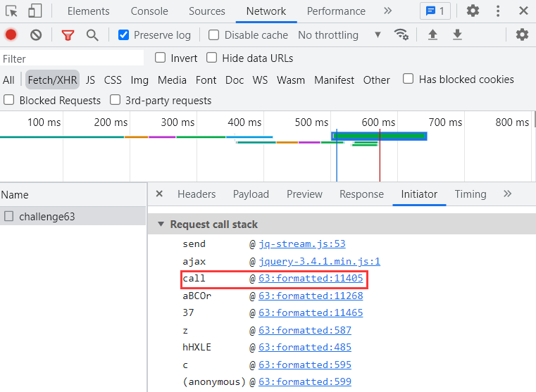
Task: Clear the network log
Action: click(x=36, y=35)
